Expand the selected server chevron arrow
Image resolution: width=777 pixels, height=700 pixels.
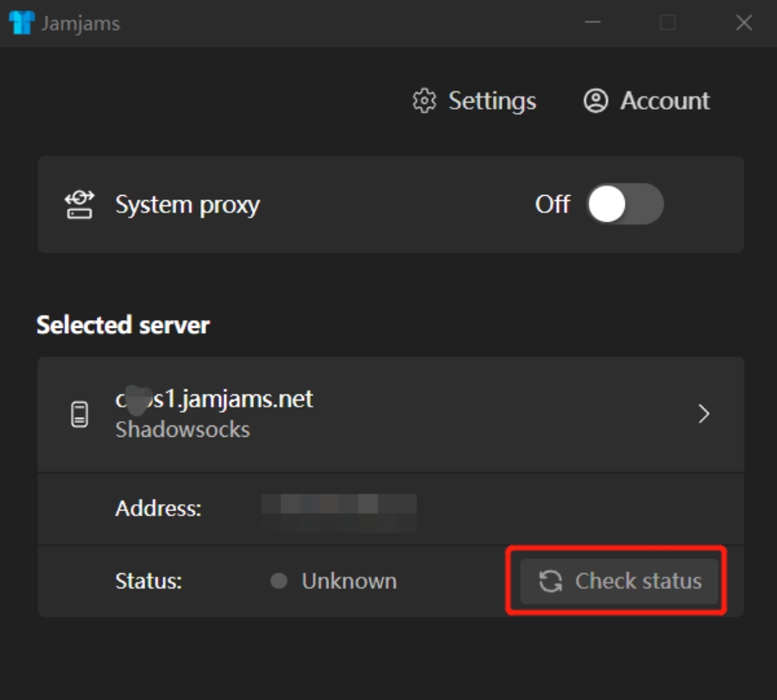(704, 413)
